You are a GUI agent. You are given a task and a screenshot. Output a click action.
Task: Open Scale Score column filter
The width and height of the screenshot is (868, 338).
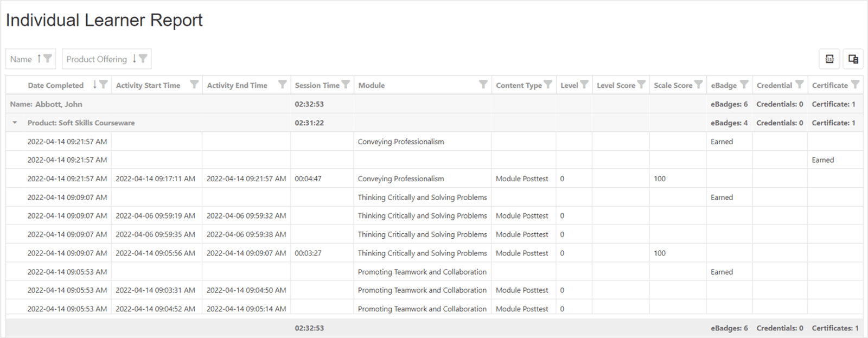click(x=699, y=85)
